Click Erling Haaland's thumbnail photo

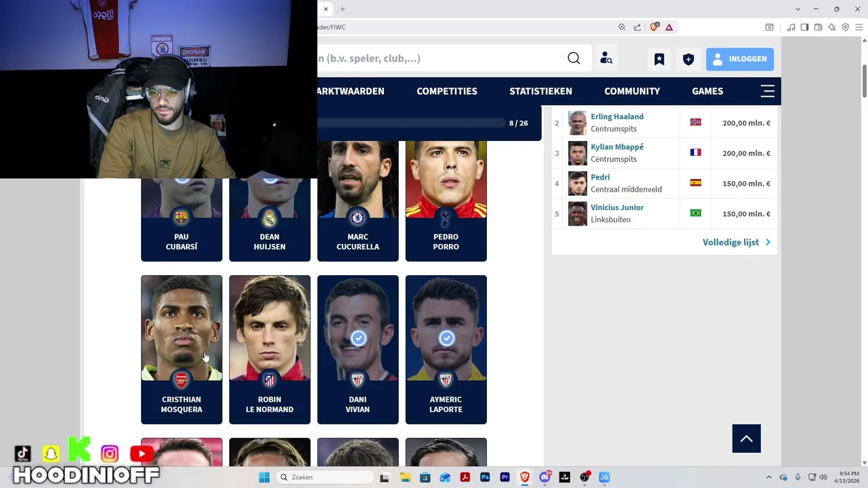tap(578, 123)
